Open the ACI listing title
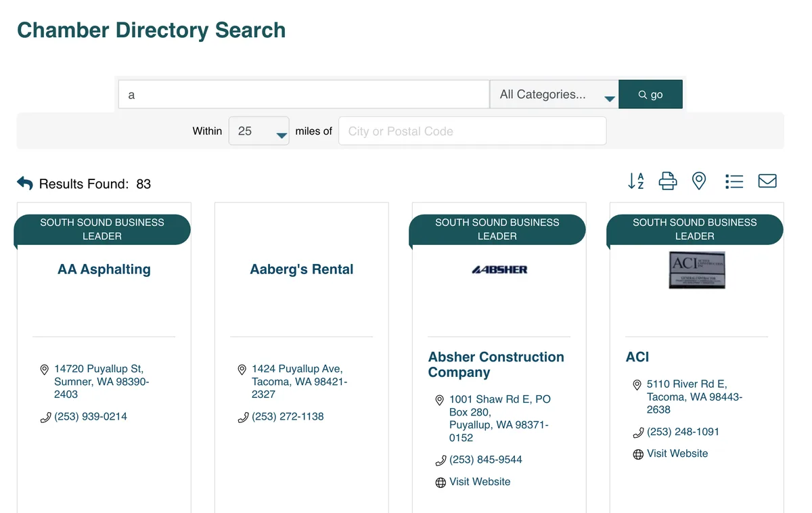Viewport: 812px width, 513px height. click(637, 357)
